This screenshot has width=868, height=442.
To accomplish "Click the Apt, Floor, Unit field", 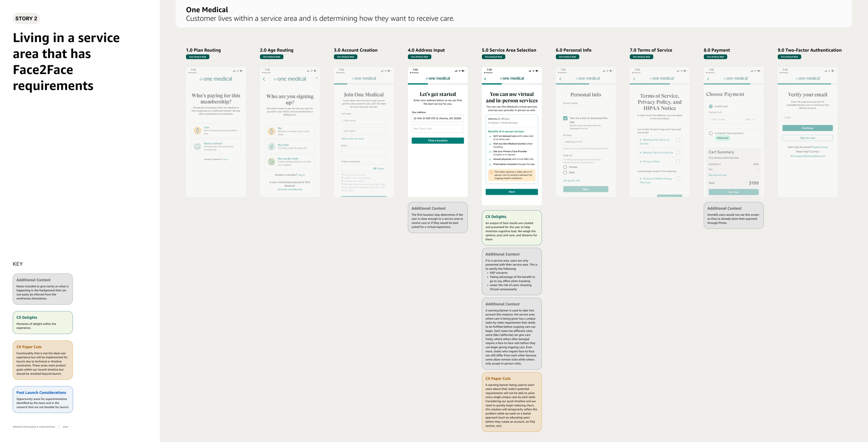I will pyautogui.click(x=437, y=129).
